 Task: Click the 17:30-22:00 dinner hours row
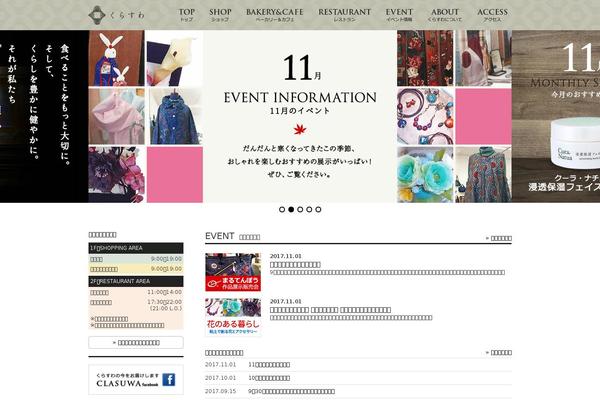[x=136, y=305]
